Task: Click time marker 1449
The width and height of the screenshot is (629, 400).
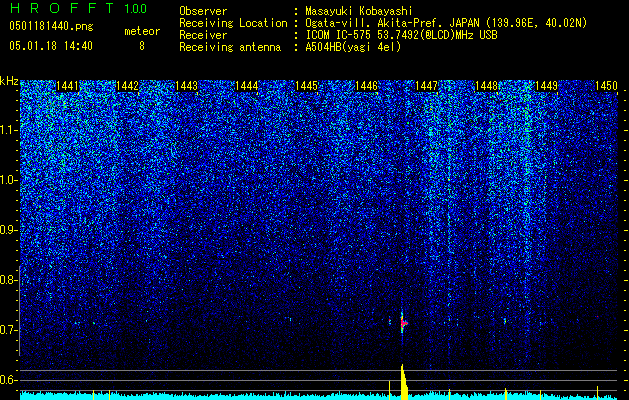Action: tap(546, 86)
